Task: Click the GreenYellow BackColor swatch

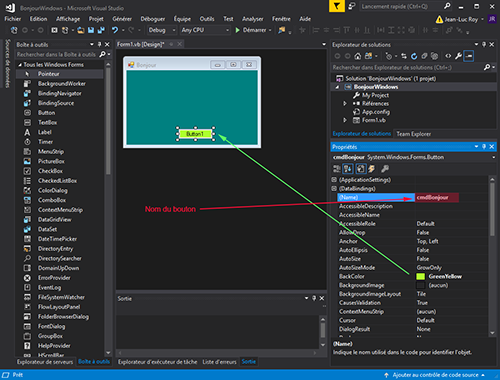Action: point(421,276)
